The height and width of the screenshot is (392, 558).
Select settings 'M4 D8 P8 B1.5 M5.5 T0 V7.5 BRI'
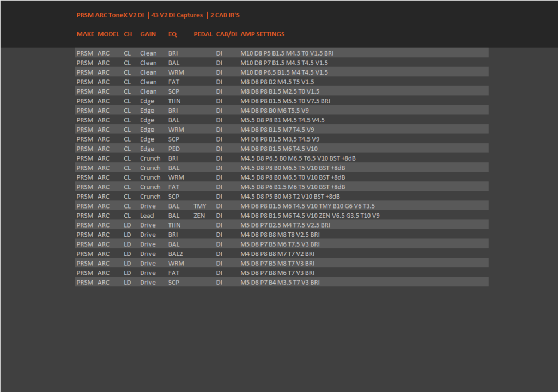(286, 101)
